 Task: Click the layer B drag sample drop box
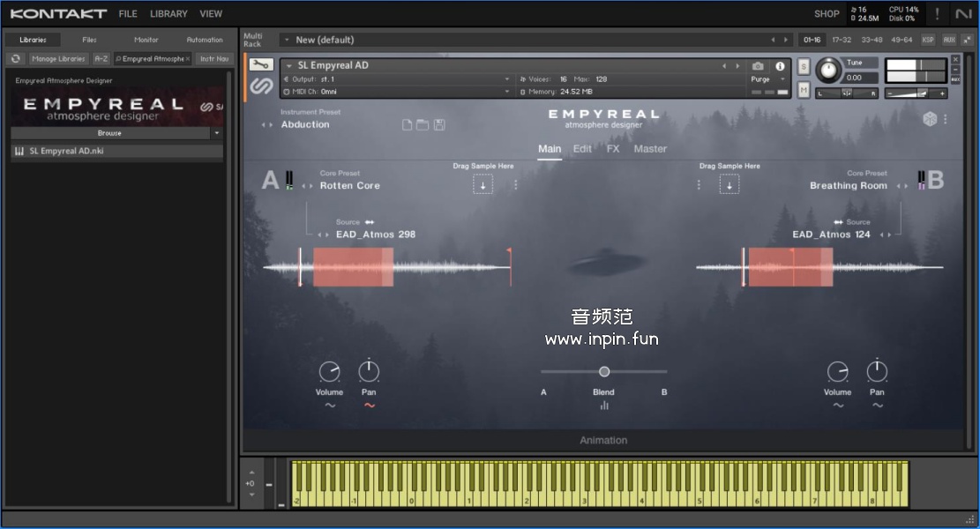(x=729, y=184)
